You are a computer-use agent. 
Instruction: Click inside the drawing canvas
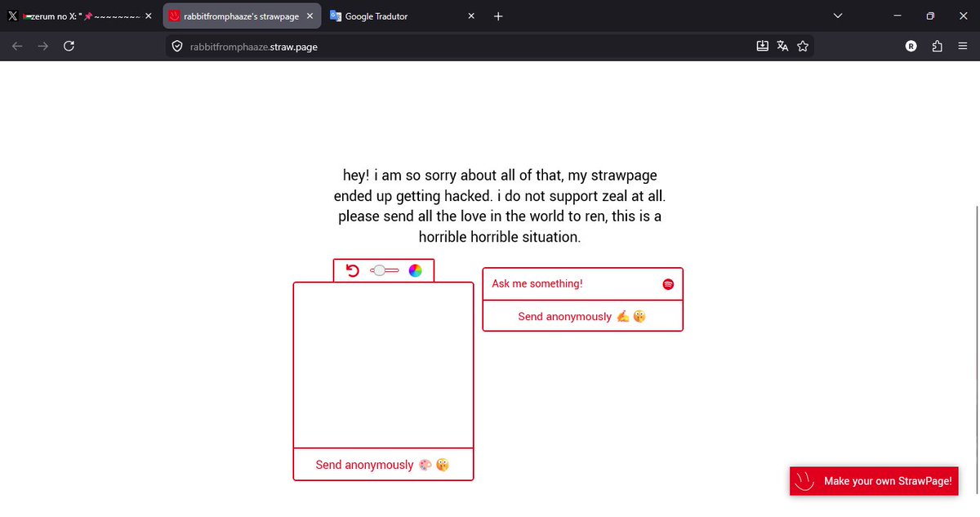383,365
